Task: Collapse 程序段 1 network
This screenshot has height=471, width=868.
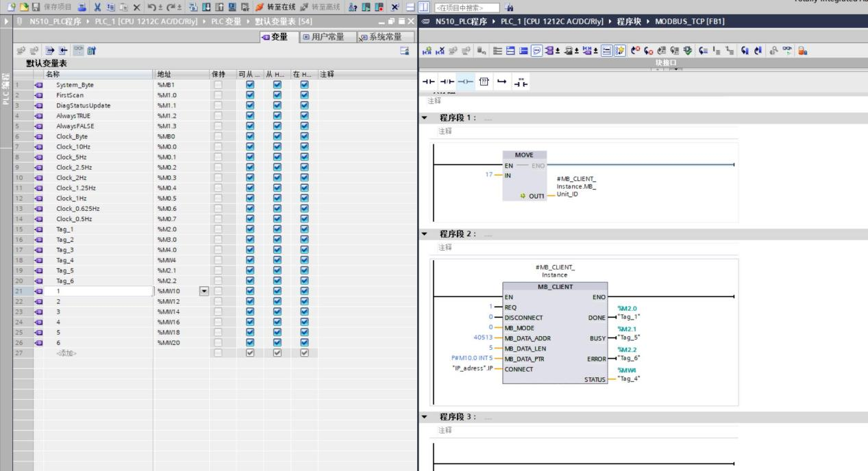Action: (x=425, y=118)
